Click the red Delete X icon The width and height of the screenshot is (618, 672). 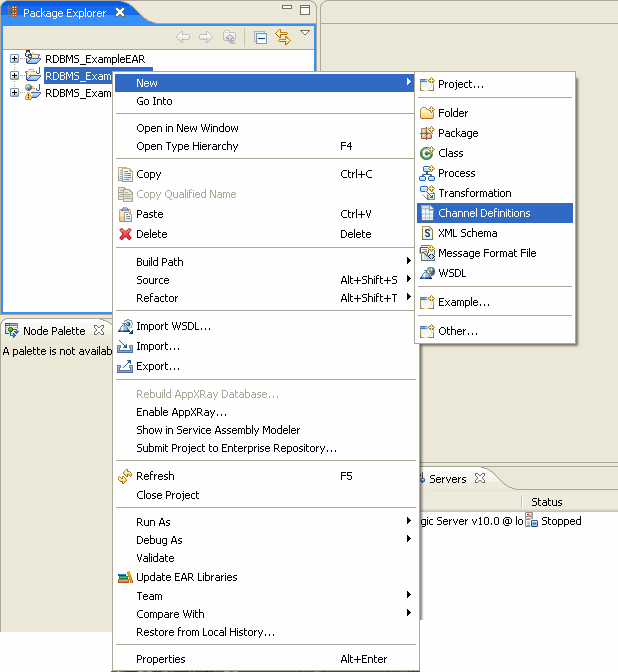pyautogui.click(x=125, y=234)
